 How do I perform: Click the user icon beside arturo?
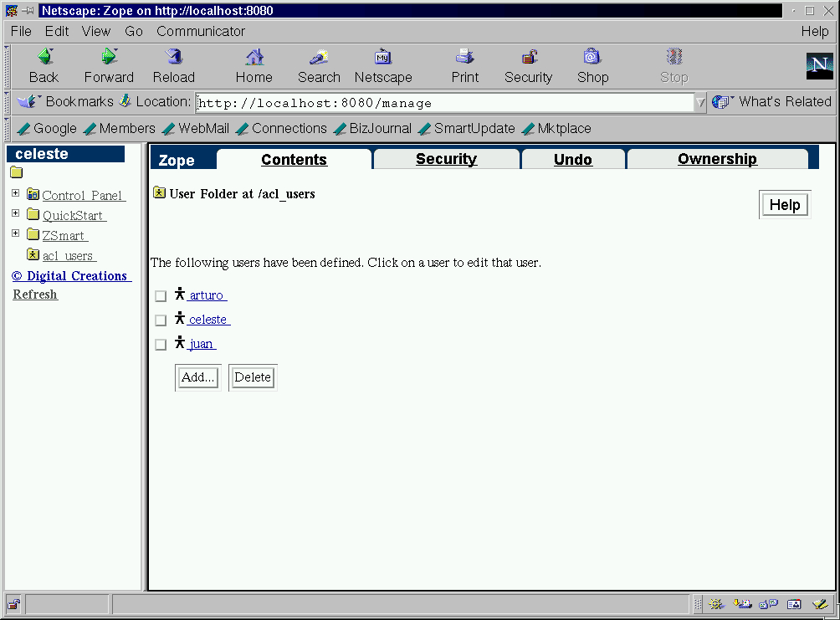180,294
